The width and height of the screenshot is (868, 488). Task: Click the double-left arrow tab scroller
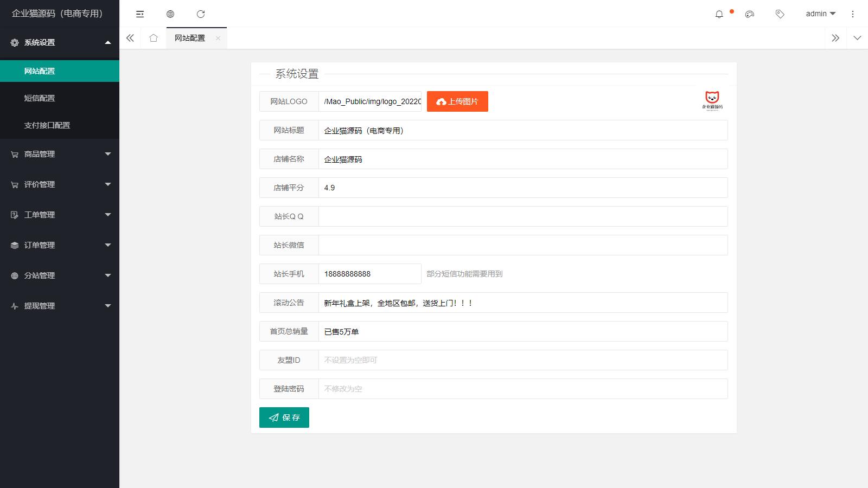tap(130, 38)
